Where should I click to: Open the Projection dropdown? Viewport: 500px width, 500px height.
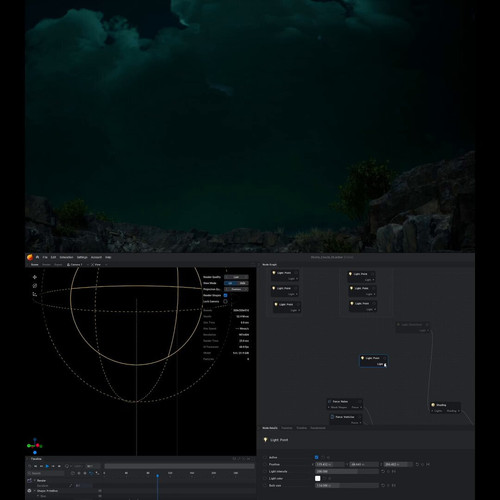click(236, 289)
